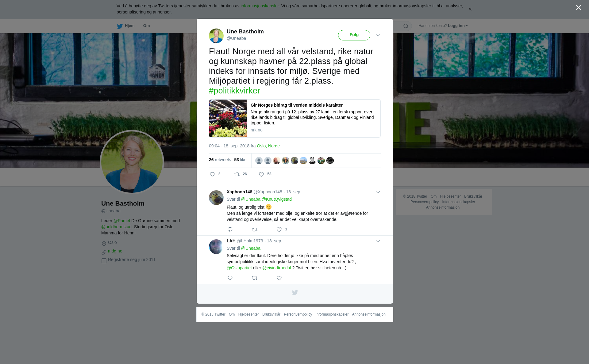589x364 pixels.
Task: Open the nrk.no article flower thumbnail
Action: click(228, 118)
